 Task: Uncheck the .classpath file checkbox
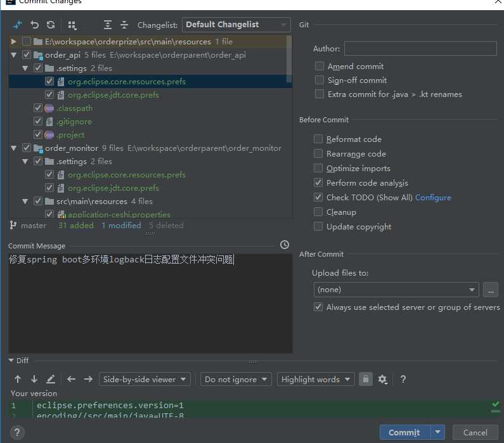38,108
